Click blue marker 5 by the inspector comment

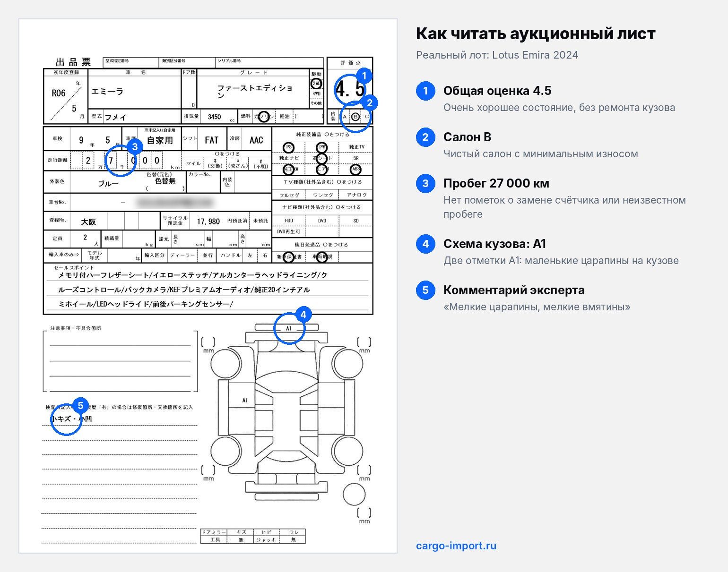tap(81, 405)
